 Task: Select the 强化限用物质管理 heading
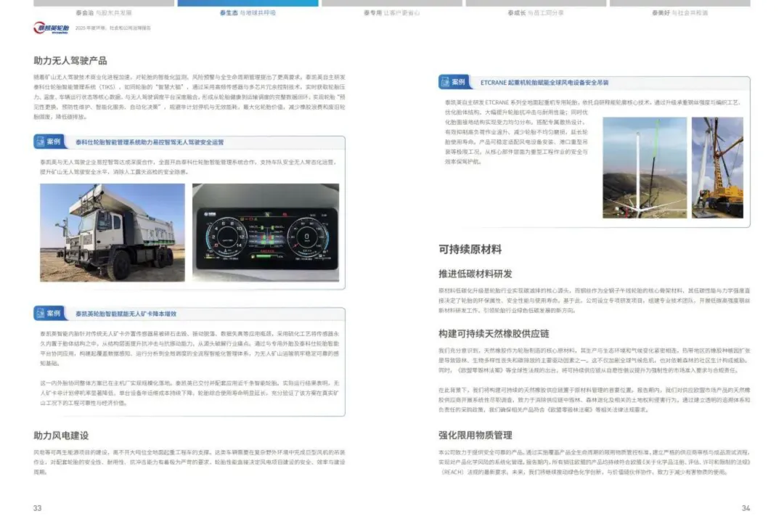click(x=475, y=435)
